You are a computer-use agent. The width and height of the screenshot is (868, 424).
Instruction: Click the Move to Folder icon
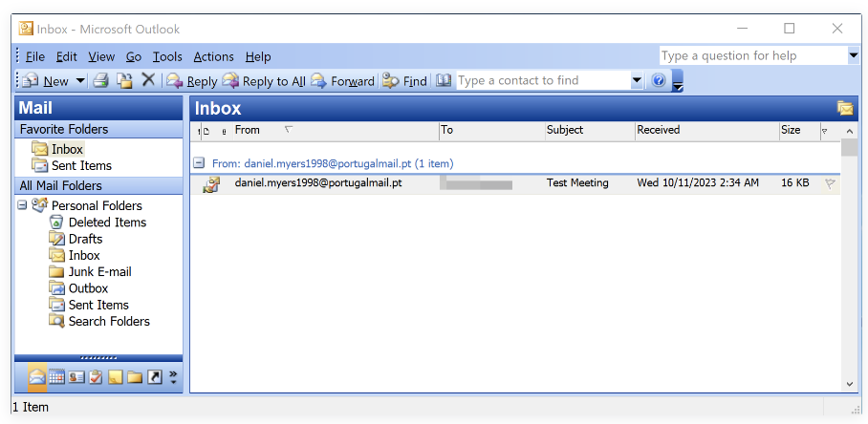[x=125, y=81]
